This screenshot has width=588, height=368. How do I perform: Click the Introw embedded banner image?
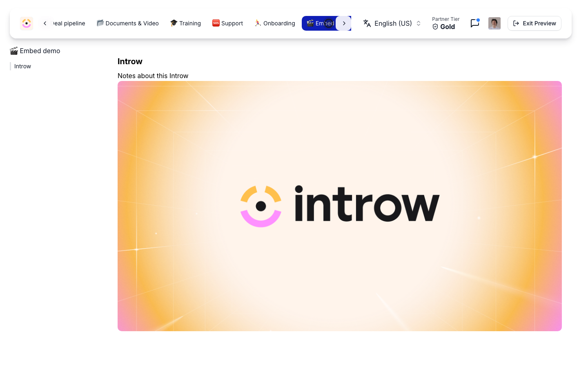340,206
